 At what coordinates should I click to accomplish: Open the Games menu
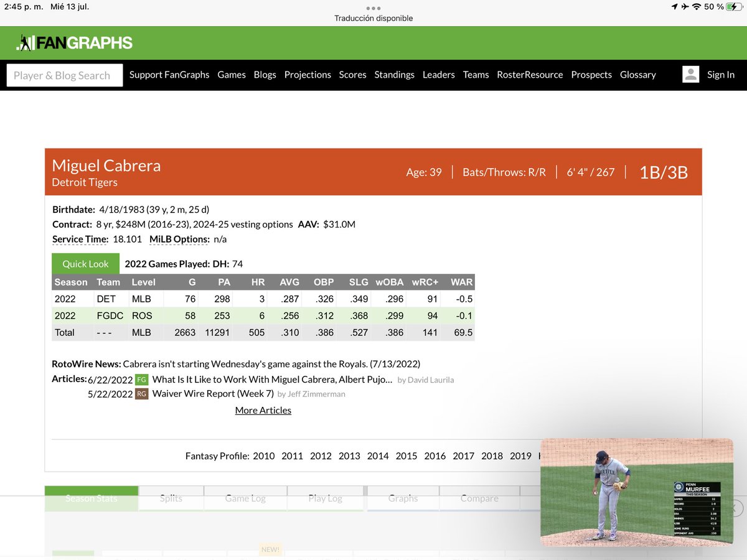232,75
